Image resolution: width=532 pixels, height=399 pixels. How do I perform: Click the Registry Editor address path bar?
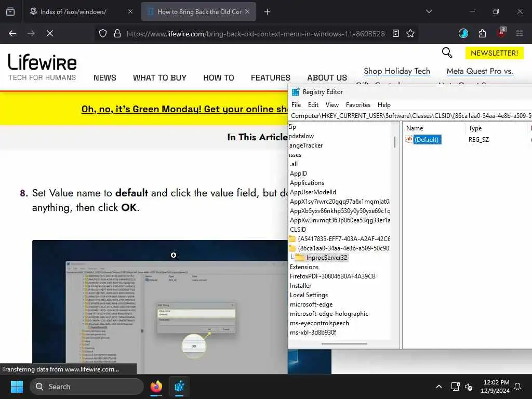click(410, 116)
